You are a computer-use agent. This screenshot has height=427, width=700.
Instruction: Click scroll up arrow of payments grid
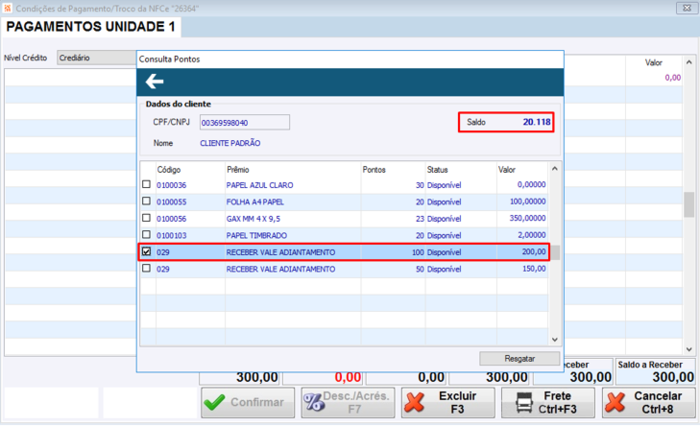pos(689,63)
